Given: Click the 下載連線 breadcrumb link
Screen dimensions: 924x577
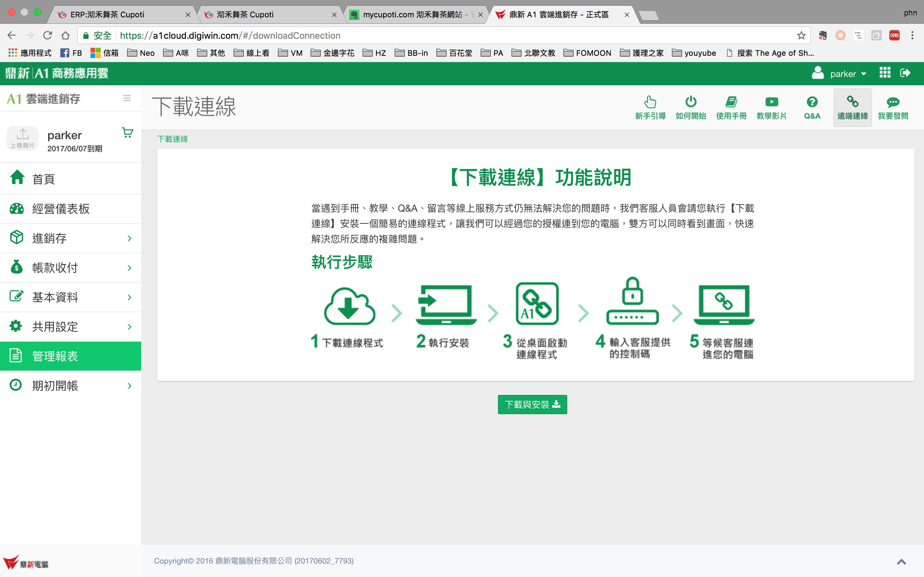Looking at the screenshot, I should [173, 139].
